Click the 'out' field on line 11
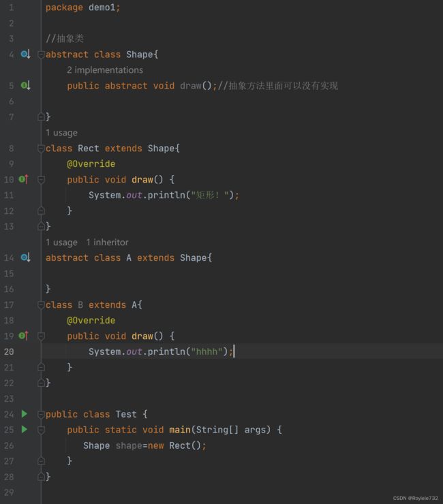 coord(134,195)
